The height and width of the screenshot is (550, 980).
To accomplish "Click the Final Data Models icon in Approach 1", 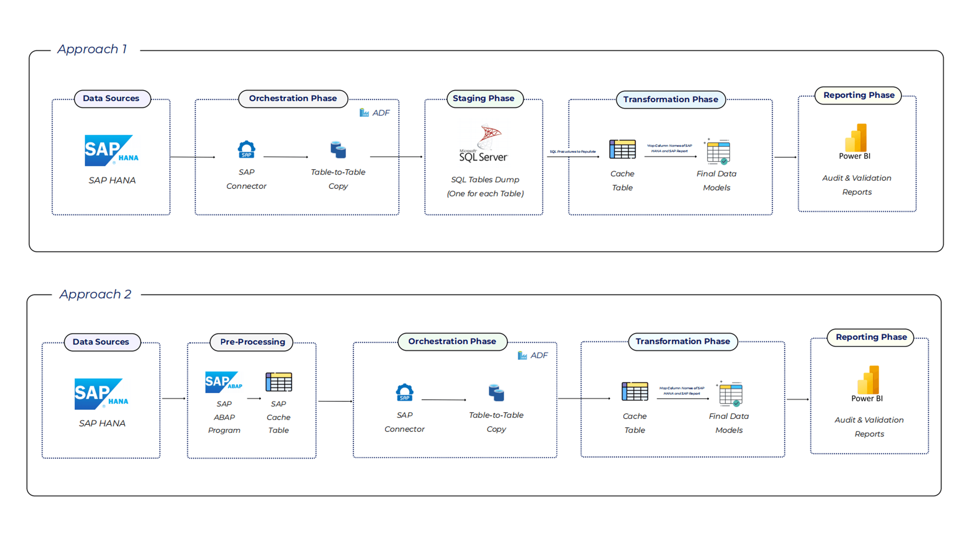I will point(717,151).
